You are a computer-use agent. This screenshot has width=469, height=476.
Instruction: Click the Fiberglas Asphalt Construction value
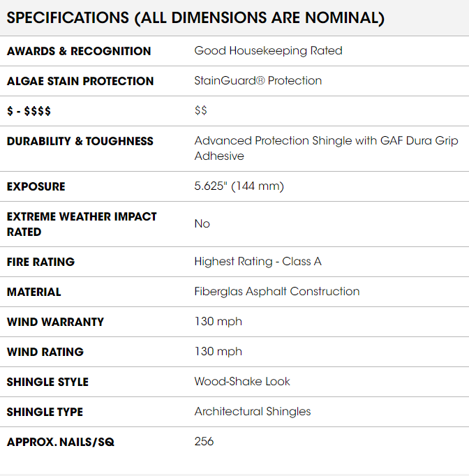[x=277, y=292]
